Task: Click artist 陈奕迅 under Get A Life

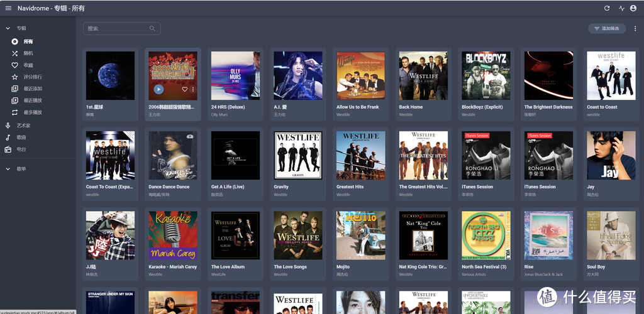Action: [x=216, y=195]
